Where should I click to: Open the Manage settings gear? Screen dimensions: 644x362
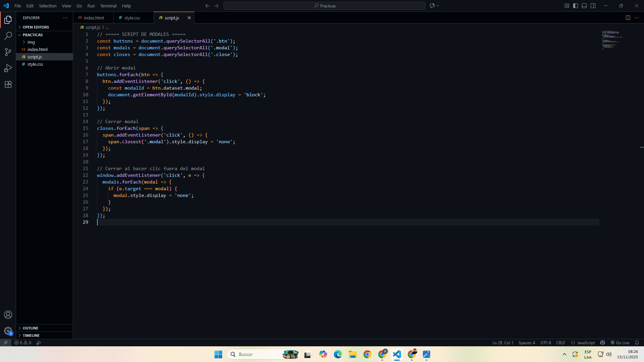click(x=8, y=331)
